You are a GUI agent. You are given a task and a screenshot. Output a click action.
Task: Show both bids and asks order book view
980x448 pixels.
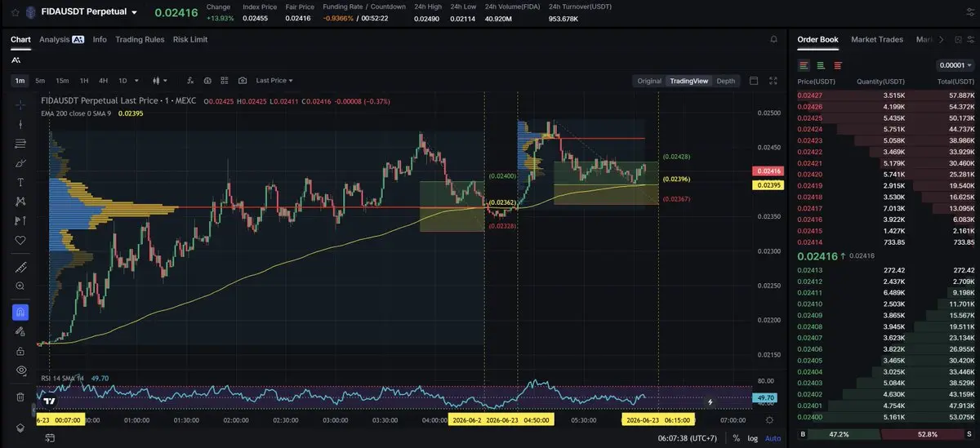pos(804,65)
